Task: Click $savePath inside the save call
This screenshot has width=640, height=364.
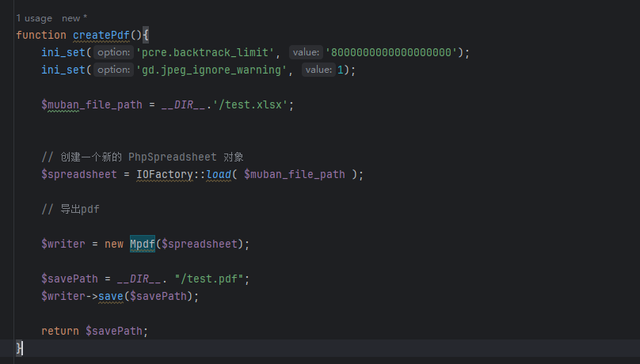Action: (158, 296)
